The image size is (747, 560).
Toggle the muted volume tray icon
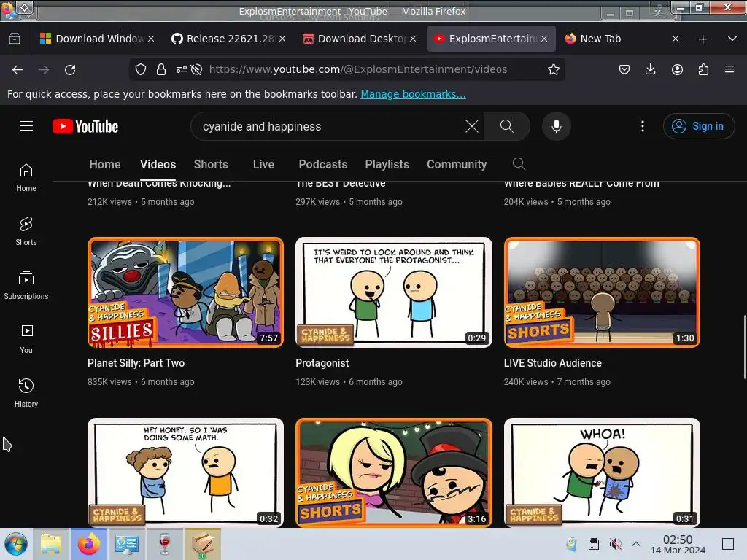(616, 544)
